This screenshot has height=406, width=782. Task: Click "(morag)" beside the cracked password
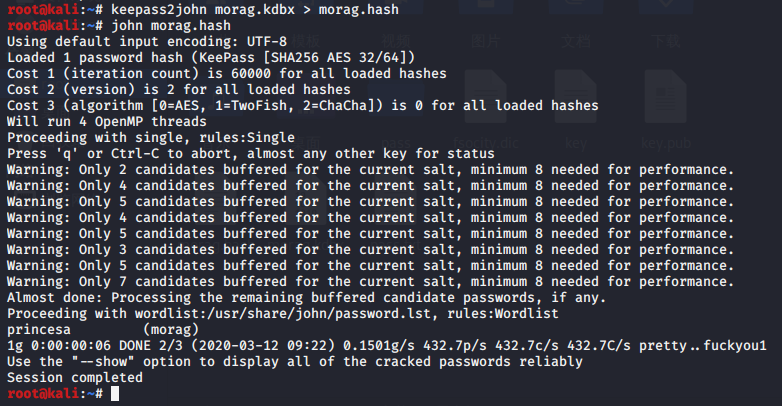click(x=172, y=328)
